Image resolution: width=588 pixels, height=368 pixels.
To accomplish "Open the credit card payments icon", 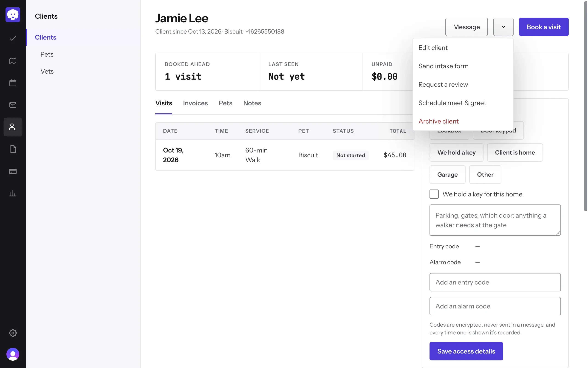I will tap(13, 171).
